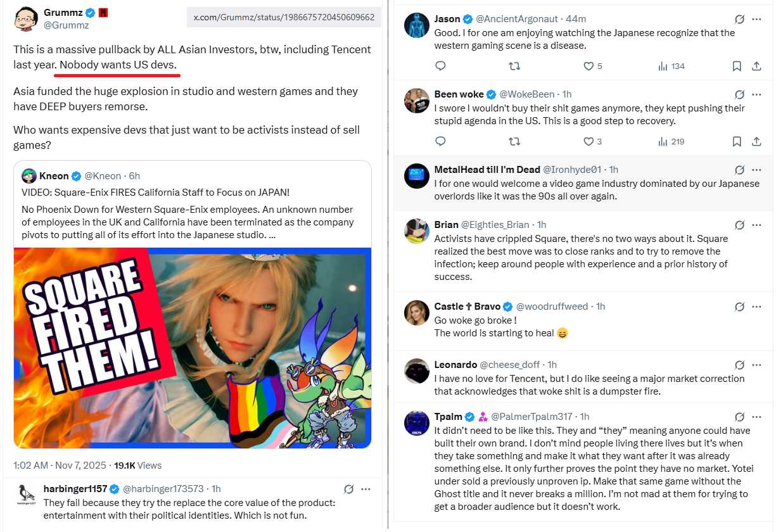
Task: Open the Square Fired Them video thumbnail
Action: 192,347
